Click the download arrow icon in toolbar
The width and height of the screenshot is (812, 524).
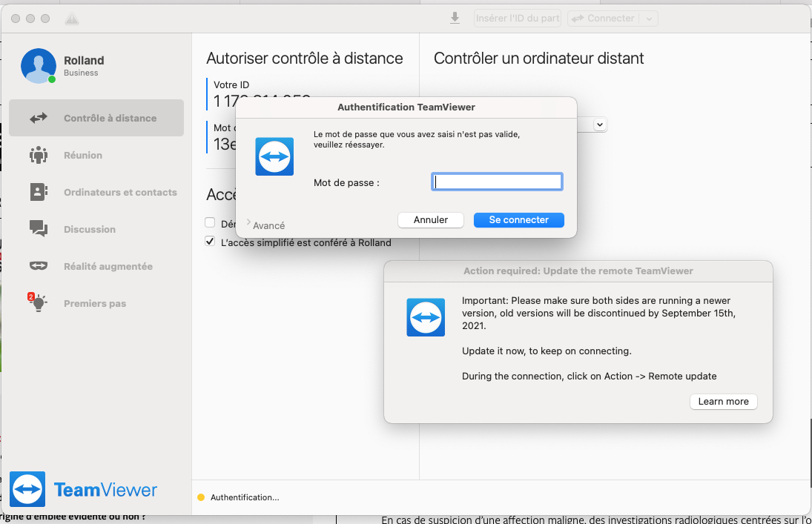click(455, 18)
